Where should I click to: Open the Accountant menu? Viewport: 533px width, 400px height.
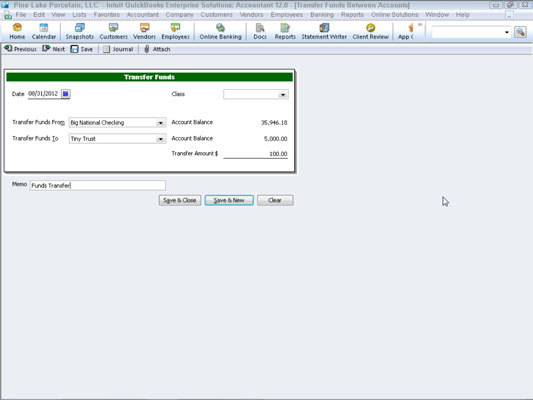click(x=143, y=15)
